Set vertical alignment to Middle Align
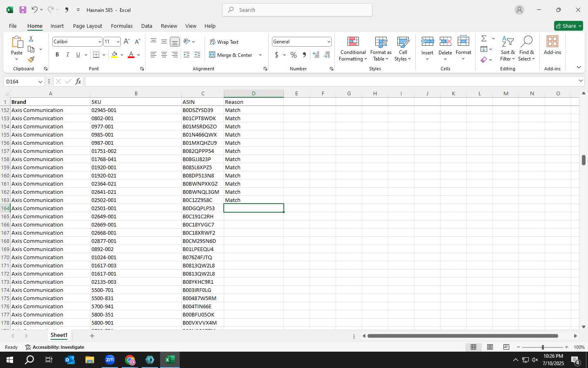The width and height of the screenshot is (588, 368). point(164,42)
